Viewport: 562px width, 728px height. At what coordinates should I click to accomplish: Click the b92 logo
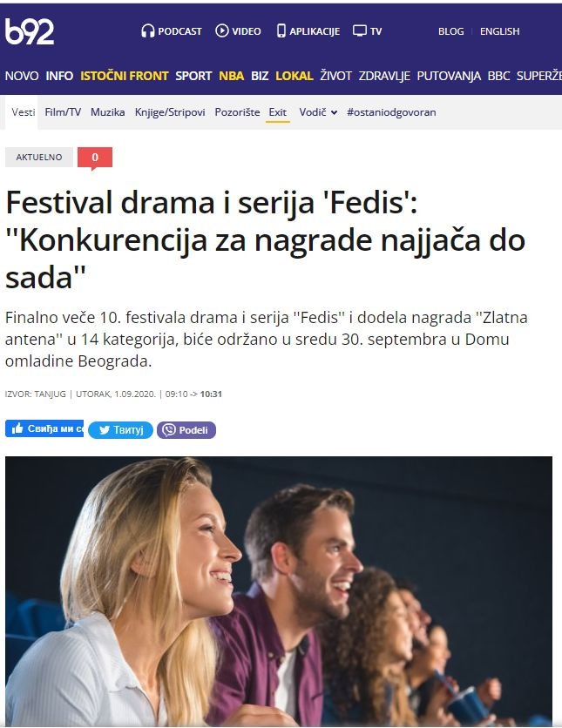coord(30,31)
